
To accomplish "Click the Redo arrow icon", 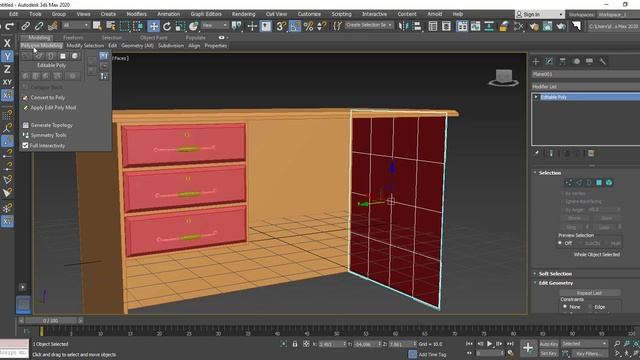I will coord(10,27).
